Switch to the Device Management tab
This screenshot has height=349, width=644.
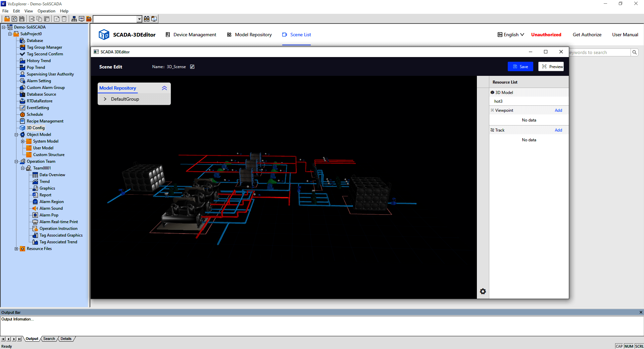[x=191, y=35]
